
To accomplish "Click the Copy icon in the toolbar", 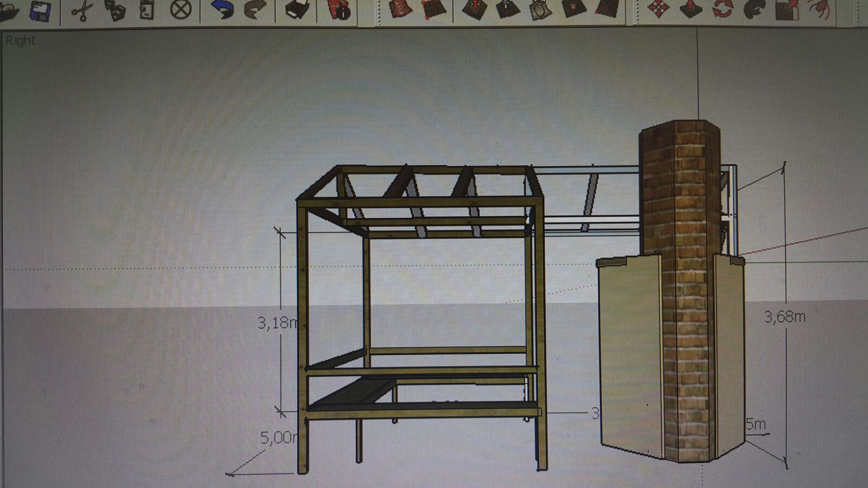I will pyautogui.click(x=114, y=10).
